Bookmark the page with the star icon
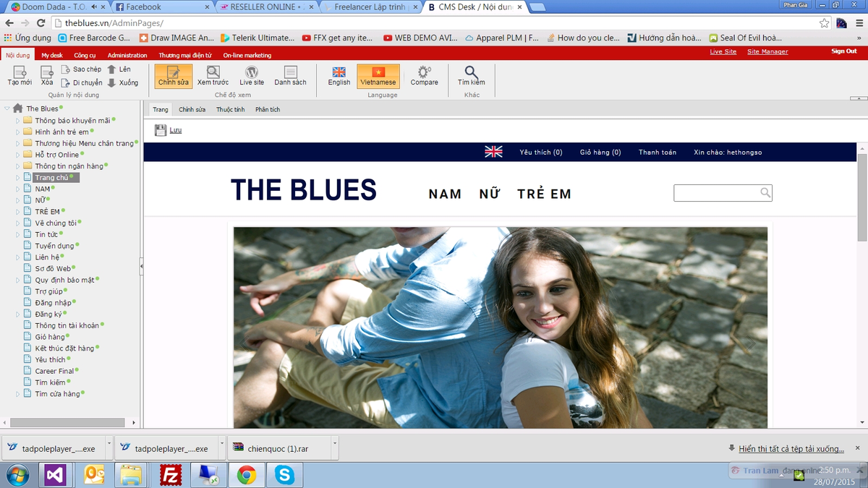868x488 pixels. (824, 23)
